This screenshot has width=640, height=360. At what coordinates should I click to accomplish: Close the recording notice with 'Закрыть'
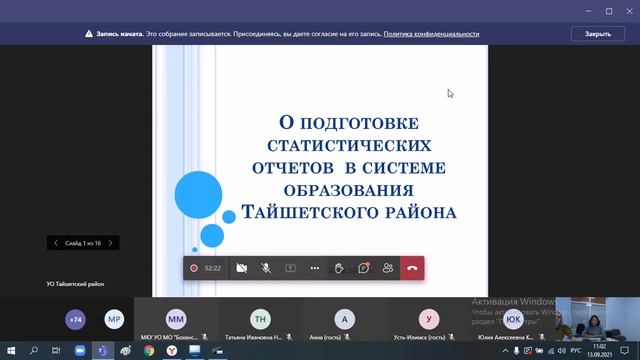pos(598,34)
